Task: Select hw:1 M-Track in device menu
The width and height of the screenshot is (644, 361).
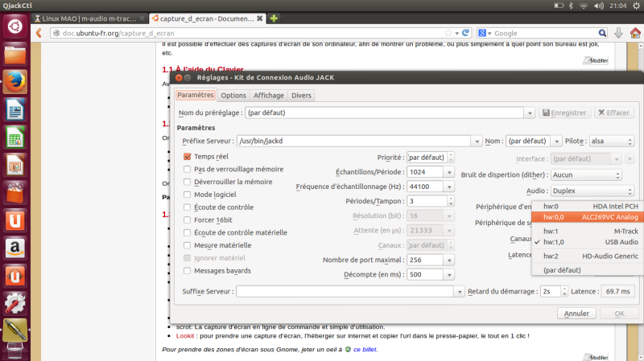Action: [586, 231]
